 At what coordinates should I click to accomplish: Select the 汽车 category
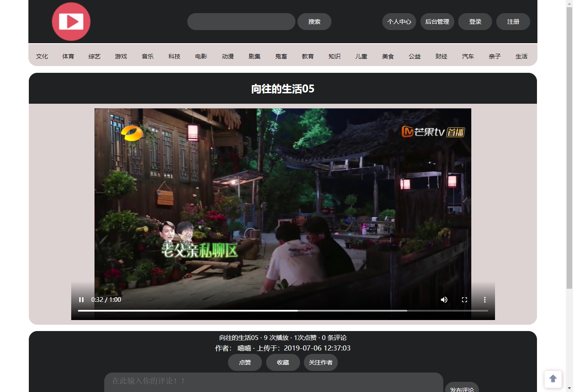[x=468, y=56]
